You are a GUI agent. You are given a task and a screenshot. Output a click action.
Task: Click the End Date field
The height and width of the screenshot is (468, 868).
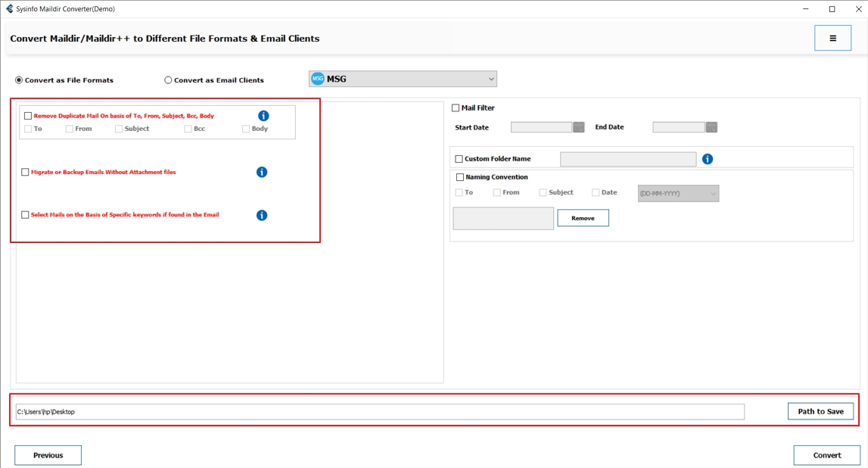pyautogui.click(x=679, y=127)
